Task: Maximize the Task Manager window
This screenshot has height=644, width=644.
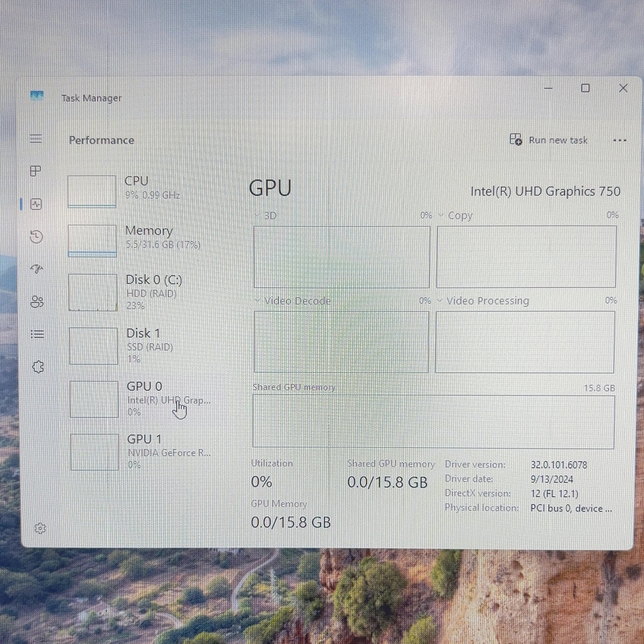Action: point(586,88)
